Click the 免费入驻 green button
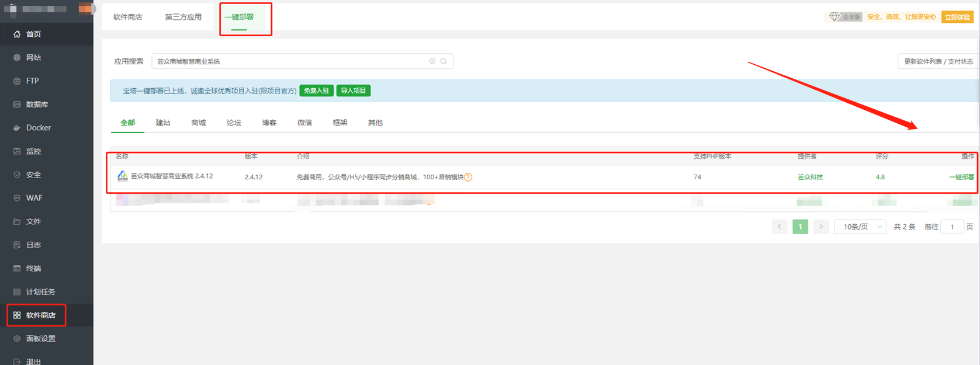 [316, 91]
